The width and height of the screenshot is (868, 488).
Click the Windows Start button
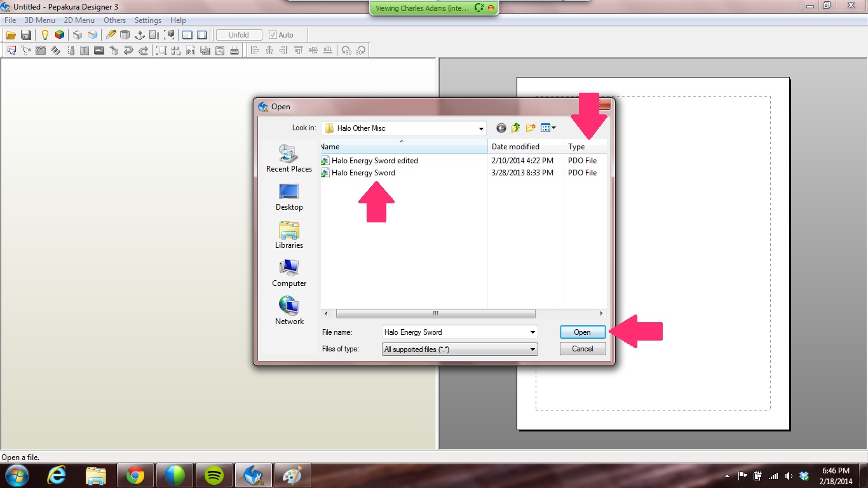pos(17,475)
